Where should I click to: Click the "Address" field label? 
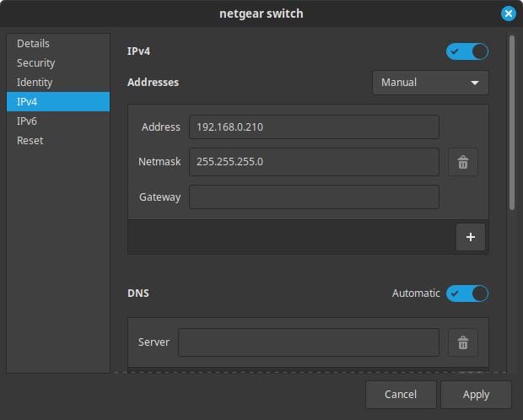point(161,127)
